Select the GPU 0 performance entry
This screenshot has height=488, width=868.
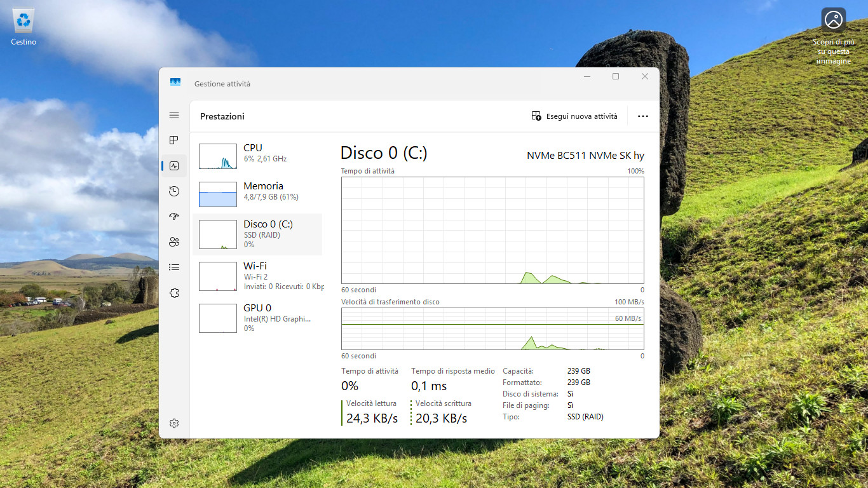click(257, 318)
